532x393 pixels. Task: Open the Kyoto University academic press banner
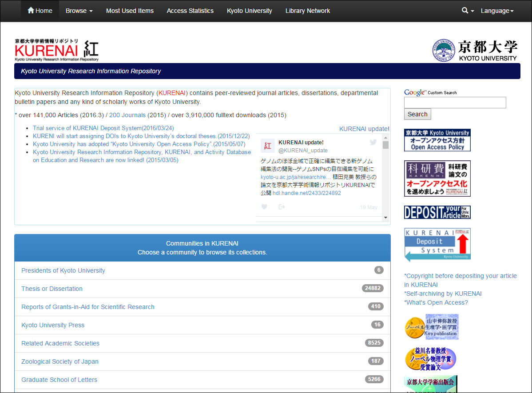[x=431, y=384]
